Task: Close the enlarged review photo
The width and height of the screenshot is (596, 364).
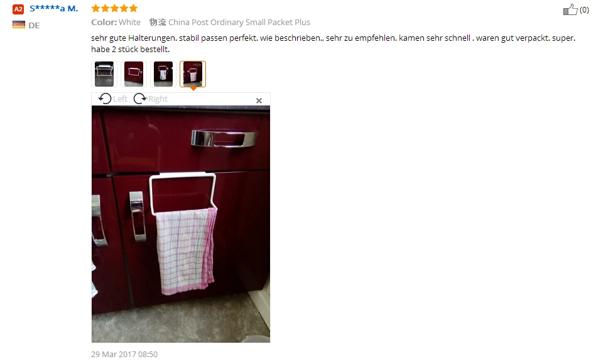Action: pyautogui.click(x=259, y=100)
